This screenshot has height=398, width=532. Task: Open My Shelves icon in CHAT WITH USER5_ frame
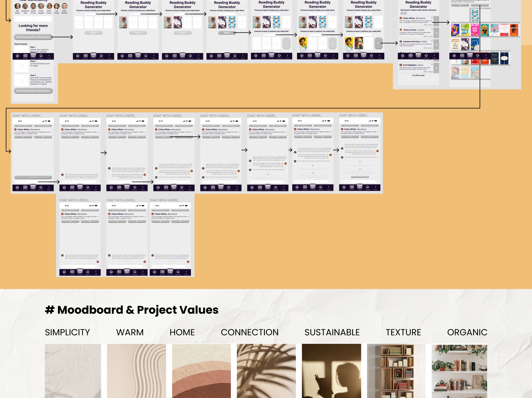[260, 188]
